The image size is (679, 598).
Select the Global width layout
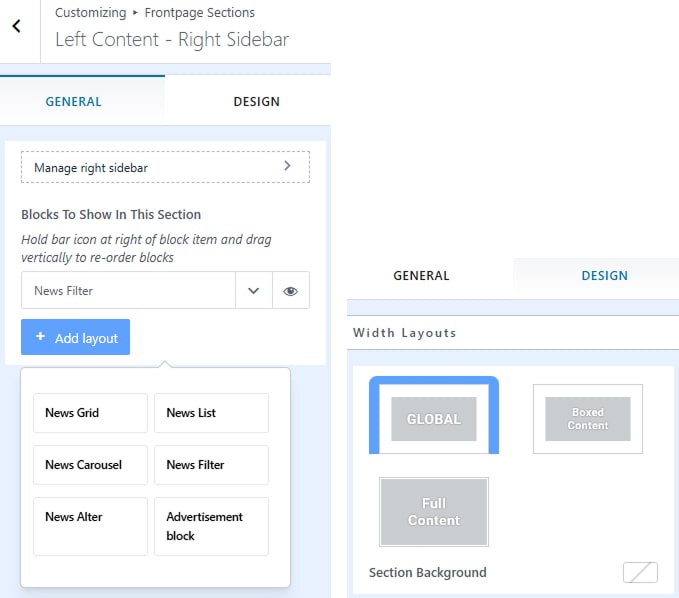coord(433,418)
